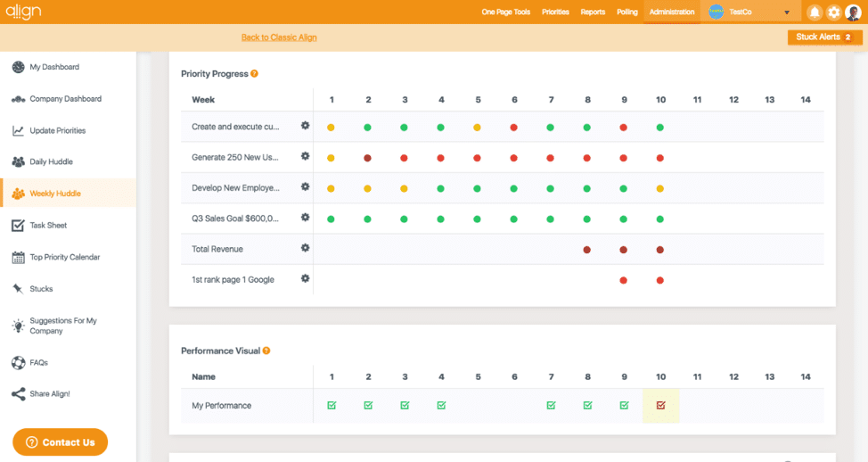
Task: Open the One Page Tools menu
Action: coord(506,12)
